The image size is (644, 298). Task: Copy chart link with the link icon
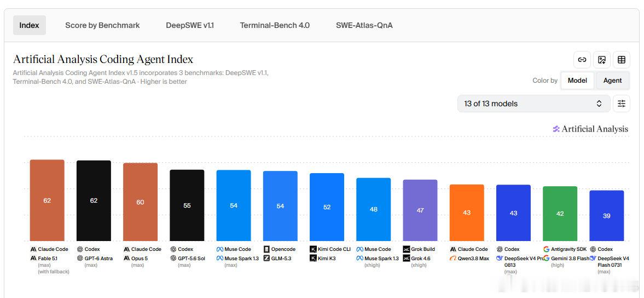(x=582, y=60)
